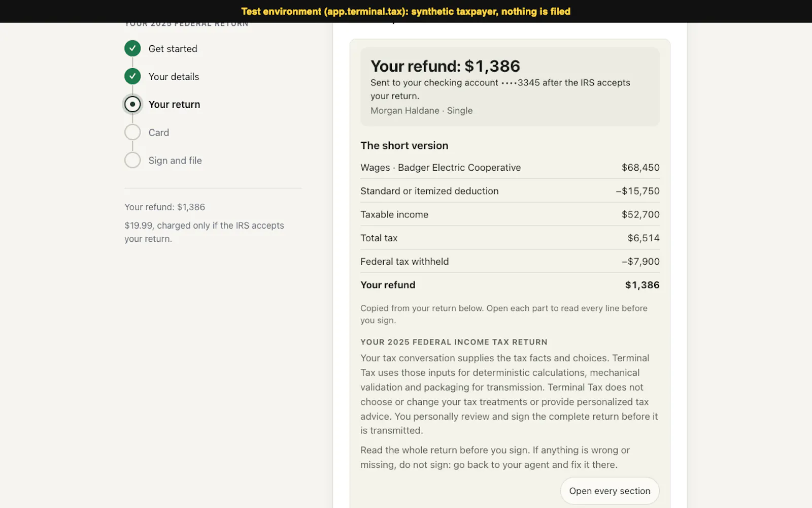Click the sidebar Your refund: $1,386 text

pyautogui.click(x=165, y=207)
